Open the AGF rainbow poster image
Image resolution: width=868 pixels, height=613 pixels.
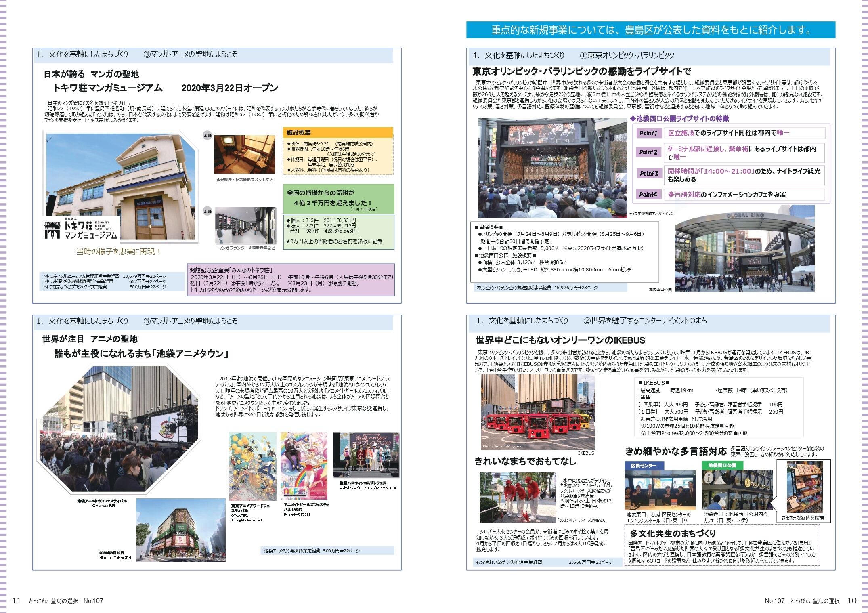pos(304,466)
